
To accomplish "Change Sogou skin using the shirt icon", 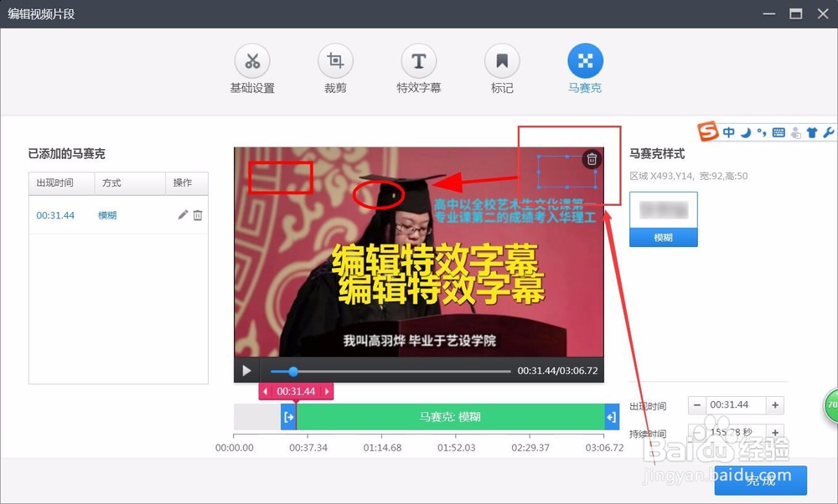I will (811, 132).
